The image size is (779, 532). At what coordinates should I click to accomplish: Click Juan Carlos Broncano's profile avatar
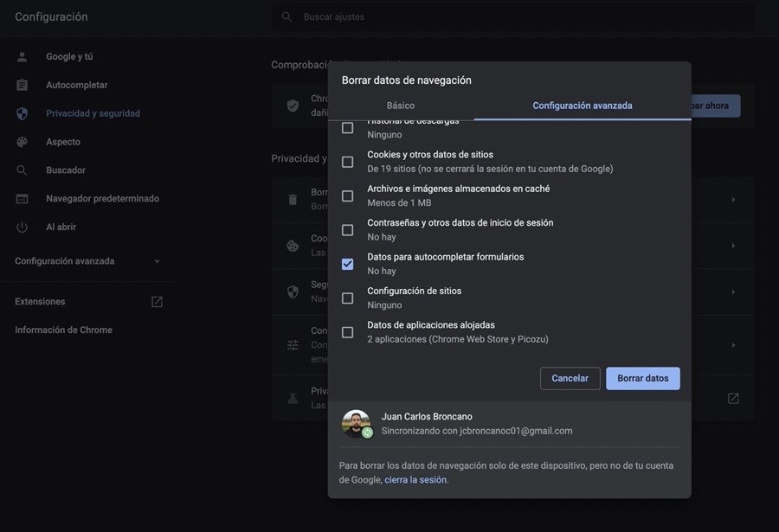point(356,424)
